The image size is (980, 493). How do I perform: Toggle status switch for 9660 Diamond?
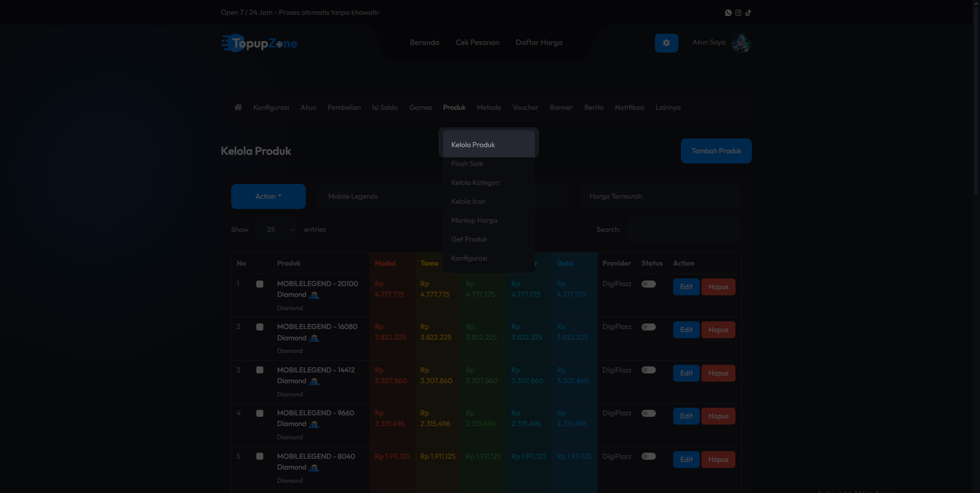[649, 413]
